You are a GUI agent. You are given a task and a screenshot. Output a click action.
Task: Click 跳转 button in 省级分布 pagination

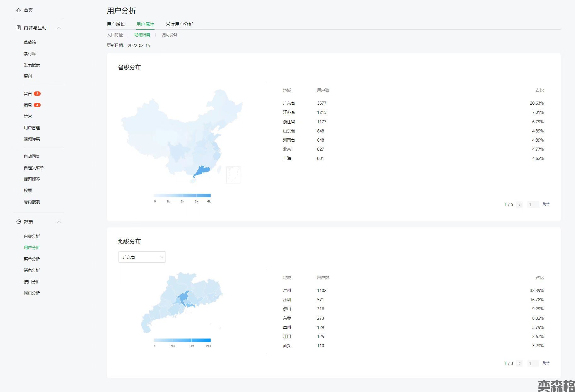(546, 204)
